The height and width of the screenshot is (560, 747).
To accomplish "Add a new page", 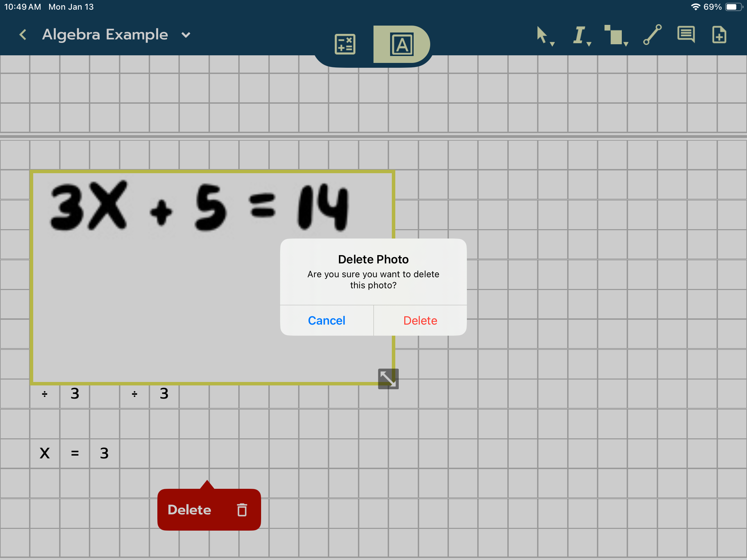I will point(719,35).
